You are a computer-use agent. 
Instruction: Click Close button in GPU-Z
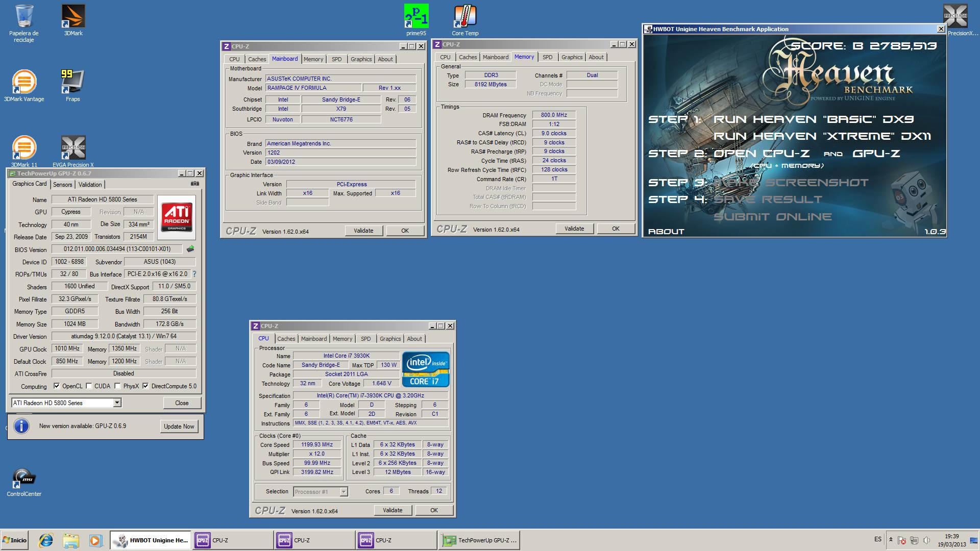click(182, 403)
